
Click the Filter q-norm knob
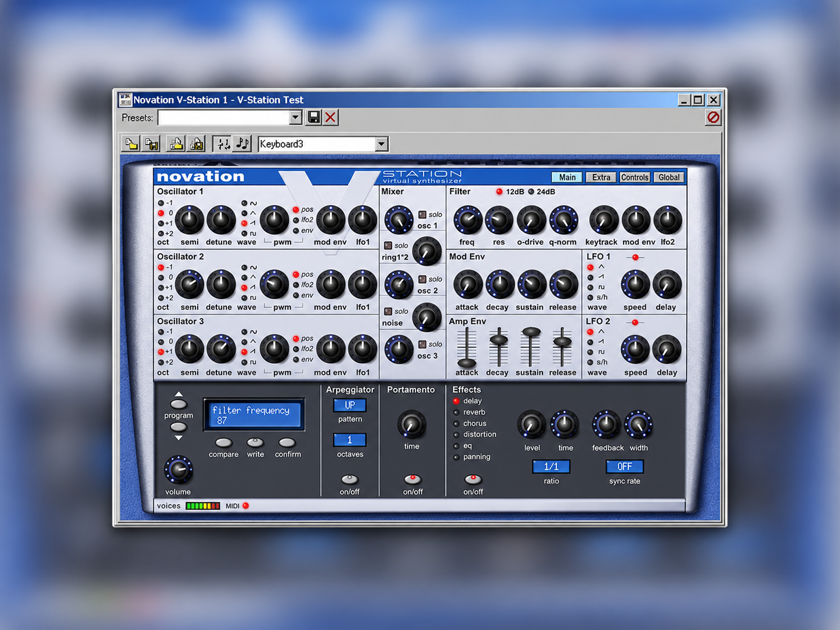(563, 220)
